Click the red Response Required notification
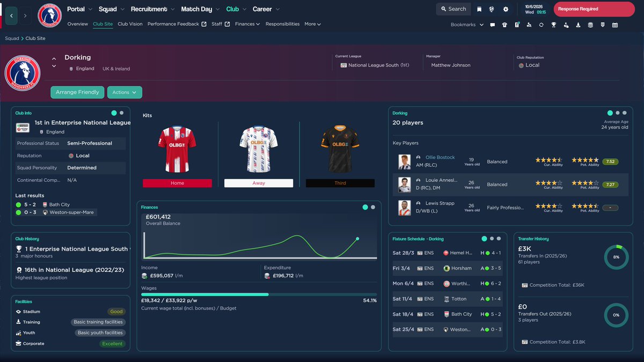The width and height of the screenshot is (644, 362). pyautogui.click(x=594, y=9)
